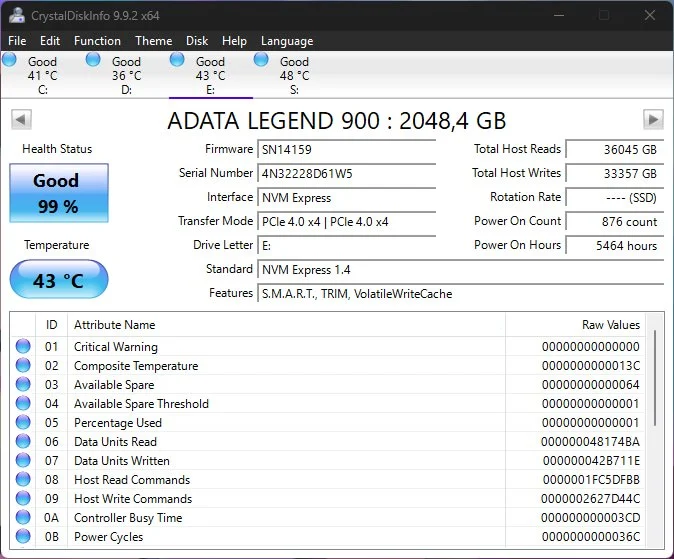Screen dimensions: 674x559
Task: Click the Serial Number field 4N32228D61W5
Action: tap(346, 173)
